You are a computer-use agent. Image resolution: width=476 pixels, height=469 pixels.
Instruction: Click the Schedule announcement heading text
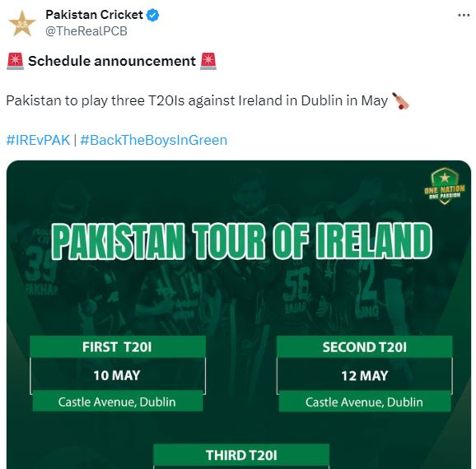[x=112, y=61]
